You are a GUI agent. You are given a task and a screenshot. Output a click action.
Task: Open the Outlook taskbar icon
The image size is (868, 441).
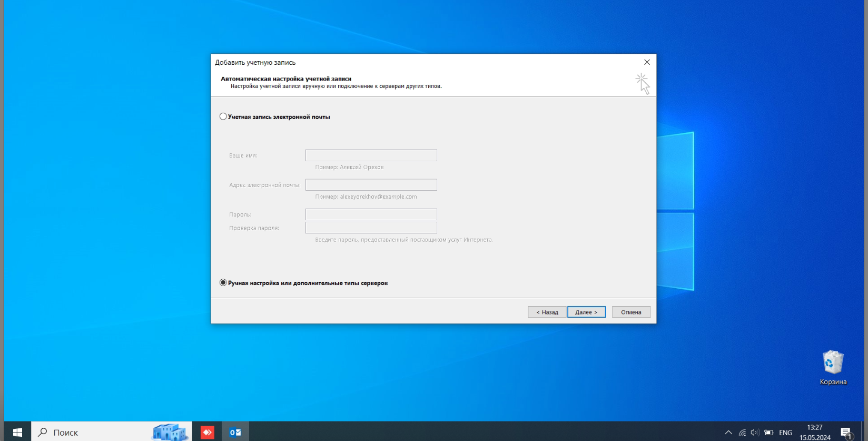tap(235, 432)
